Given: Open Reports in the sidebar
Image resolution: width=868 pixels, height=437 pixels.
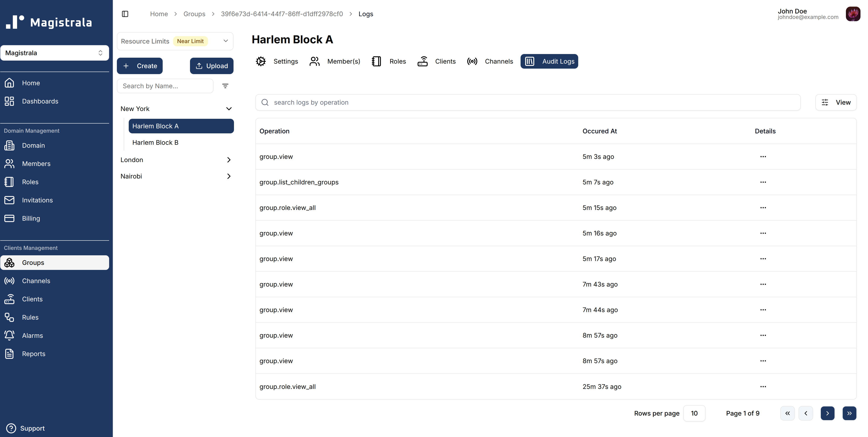Looking at the screenshot, I should tap(33, 353).
